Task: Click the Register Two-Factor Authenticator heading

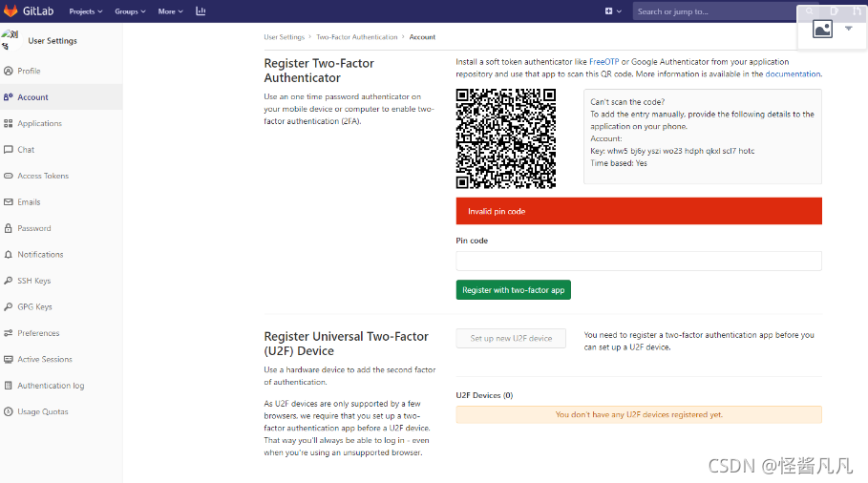Action: point(319,71)
